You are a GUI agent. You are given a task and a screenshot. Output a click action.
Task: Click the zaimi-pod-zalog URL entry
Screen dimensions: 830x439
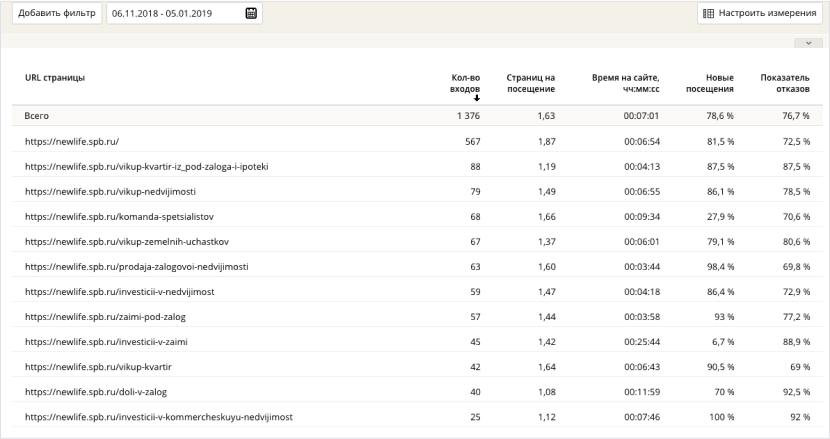105,317
